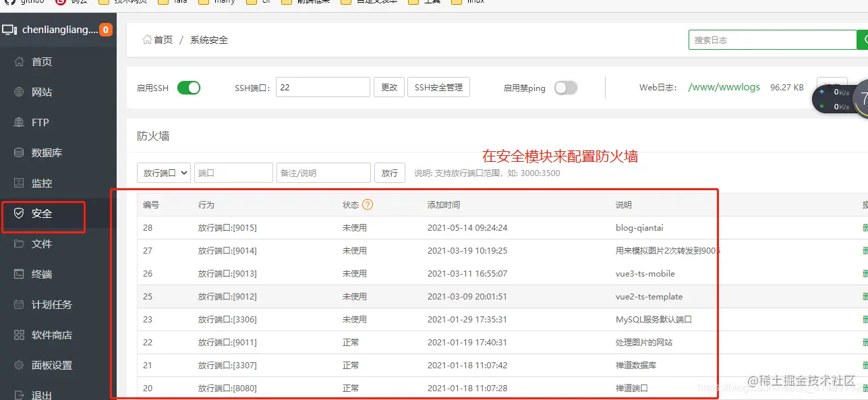The height and width of the screenshot is (400, 868).
Task: Open the /www/wwwlogs log path link
Action: coord(724,87)
